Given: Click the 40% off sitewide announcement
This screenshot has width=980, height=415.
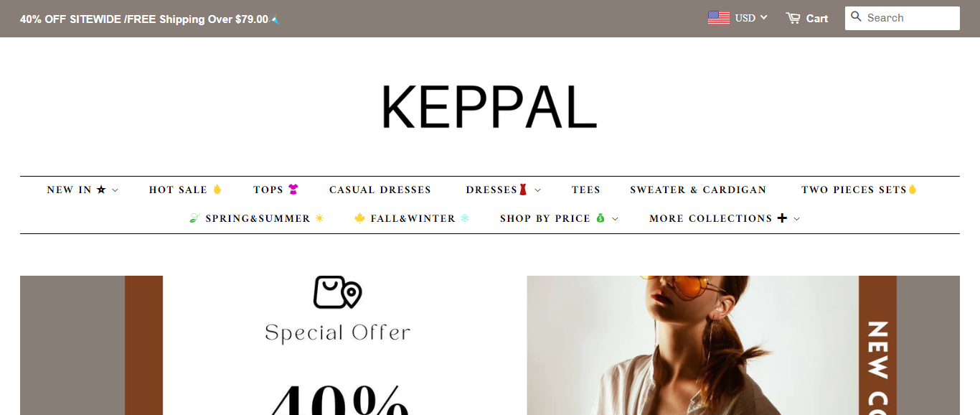Looking at the screenshot, I should tap(150, 19).
